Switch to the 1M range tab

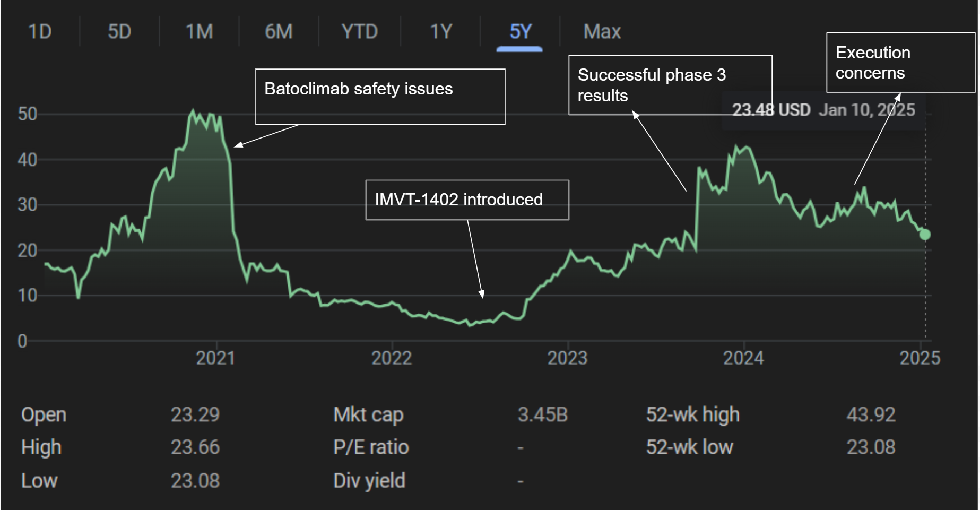pyautogui.click(x=199, y=31)
